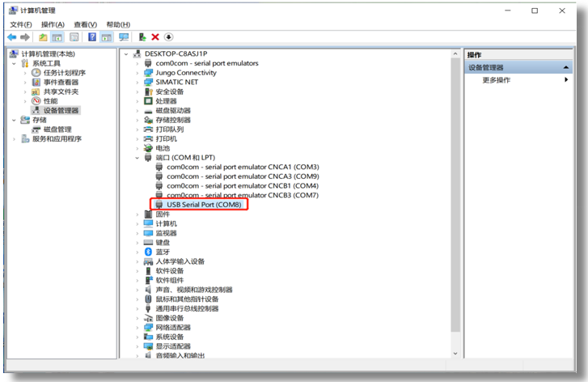Collapse DESKTOP-C8ASJ1P root node

[x=126, y=54]
